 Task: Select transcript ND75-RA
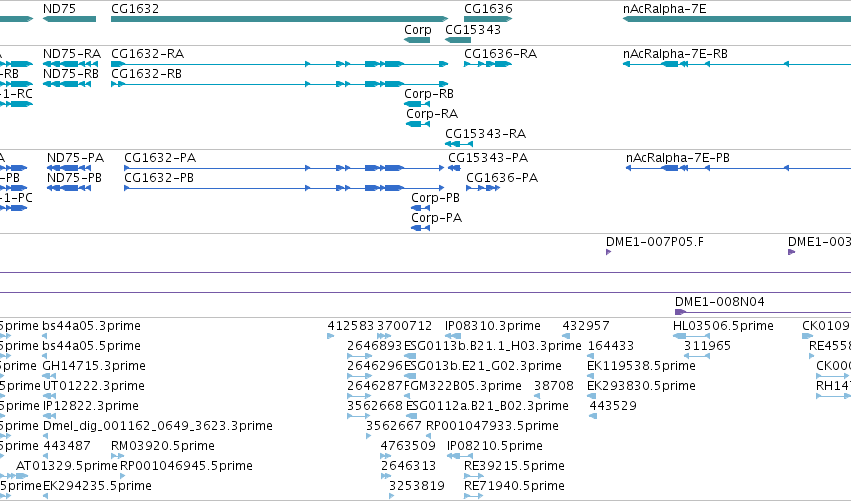point(71,64)
